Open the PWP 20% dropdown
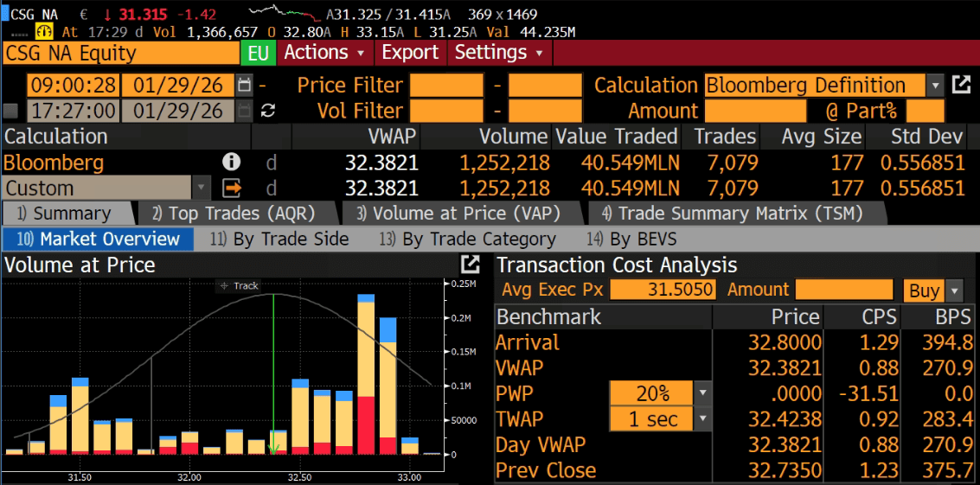Screen dimensions: 980x485 tap(702, 393)
